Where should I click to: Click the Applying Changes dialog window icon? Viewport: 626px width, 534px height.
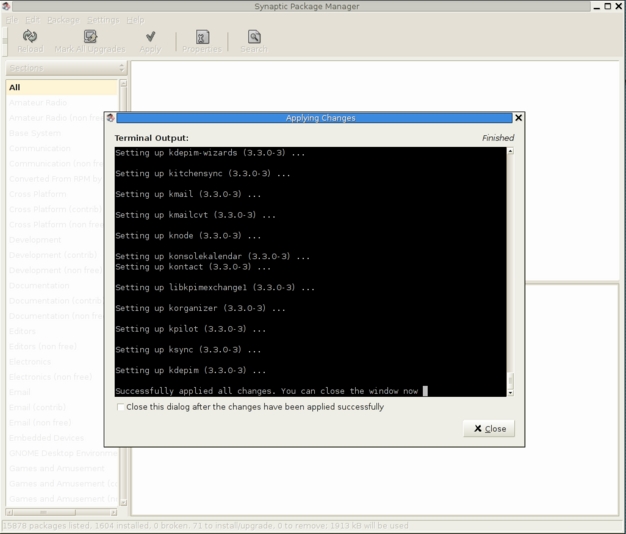click(x=111, y=118)
